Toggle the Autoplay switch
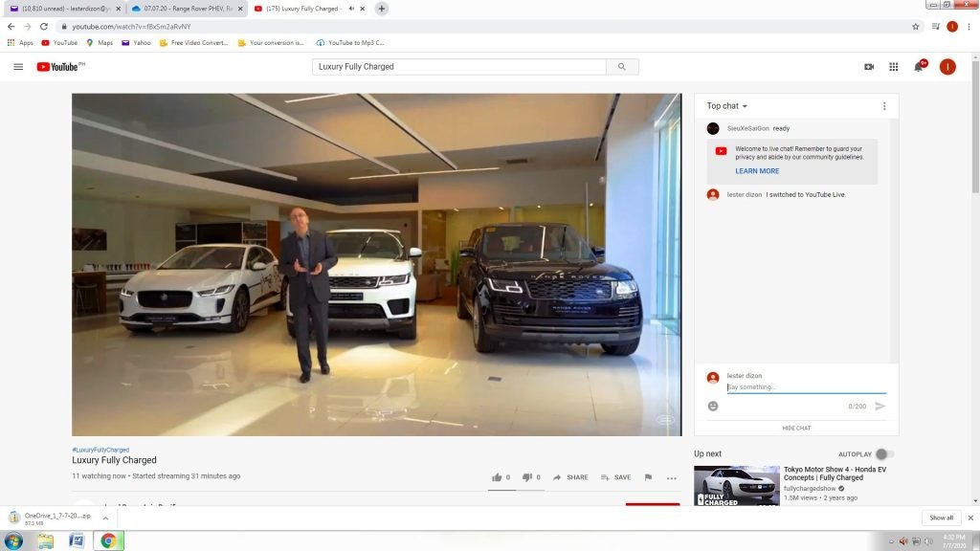980x551 pixels. 884,454
